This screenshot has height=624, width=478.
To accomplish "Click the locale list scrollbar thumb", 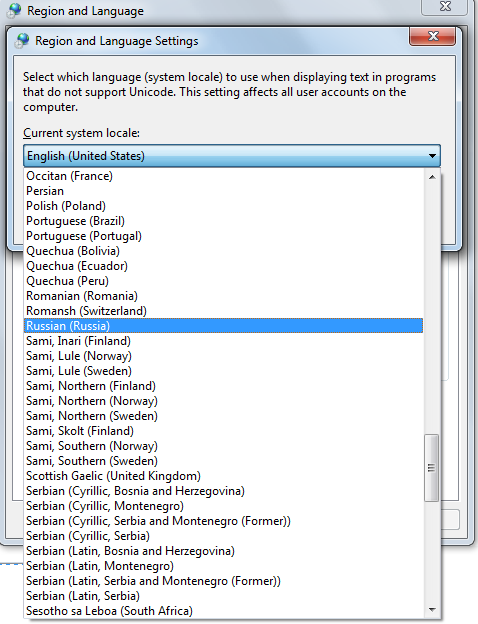I will (432, 468).
